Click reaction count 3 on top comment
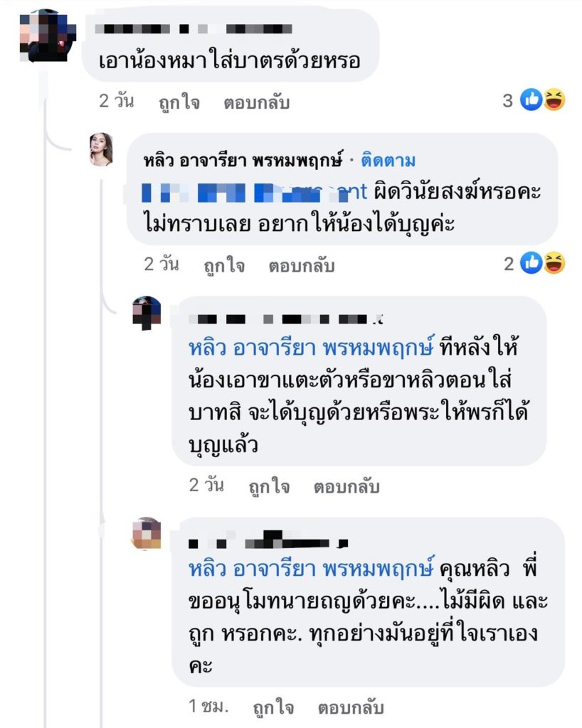This screenshot has height=728, width=582. (508, 100)
